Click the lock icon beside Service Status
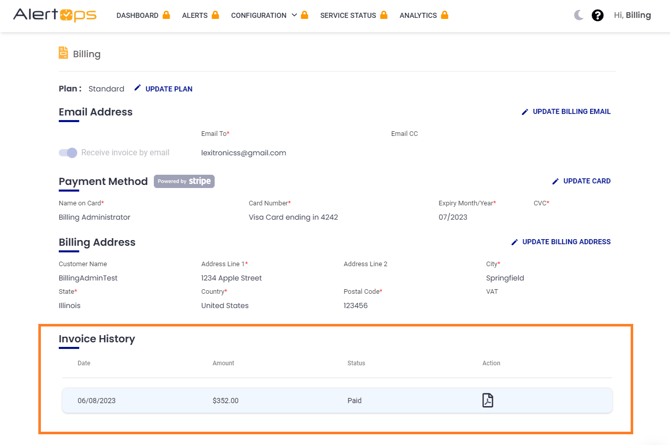 tap(383, 15)
